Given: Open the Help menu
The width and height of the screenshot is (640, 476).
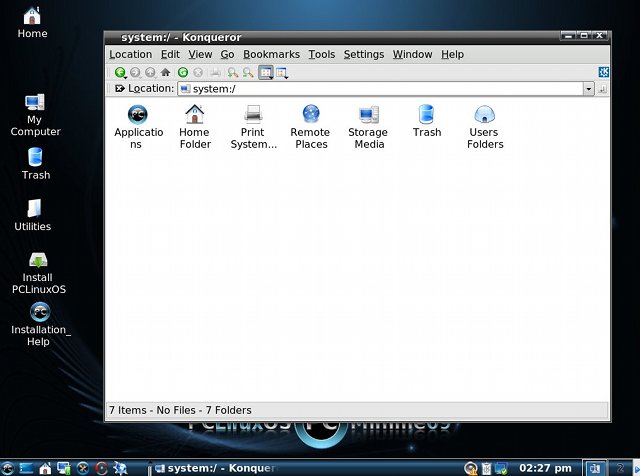Looking at the screenshot, I should [452, 54].
